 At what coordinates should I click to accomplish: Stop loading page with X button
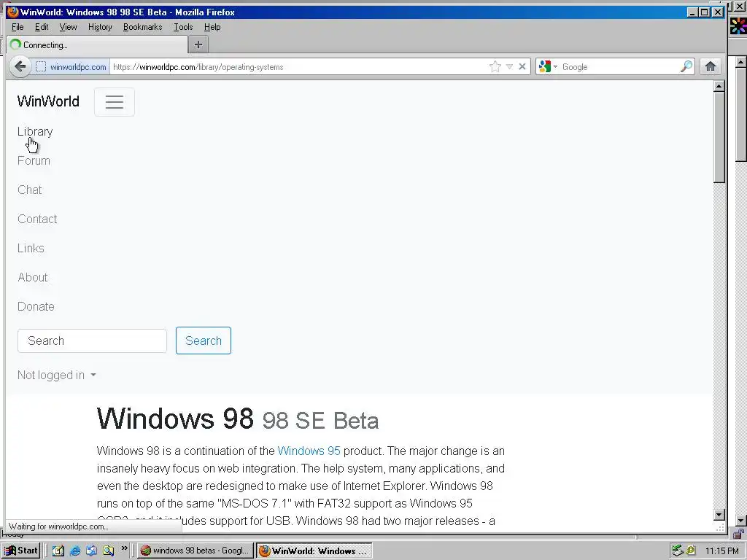tap(522, 66)
